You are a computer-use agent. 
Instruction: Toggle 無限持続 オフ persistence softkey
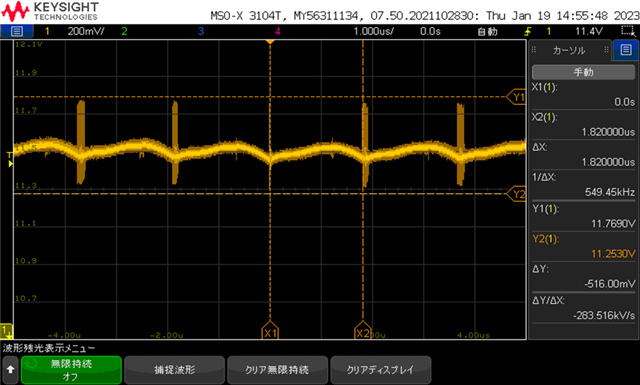(71, 369)
